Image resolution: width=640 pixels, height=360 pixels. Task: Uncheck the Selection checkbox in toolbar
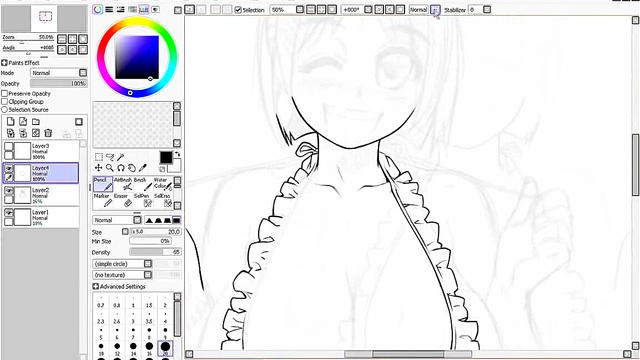[238, 10]
